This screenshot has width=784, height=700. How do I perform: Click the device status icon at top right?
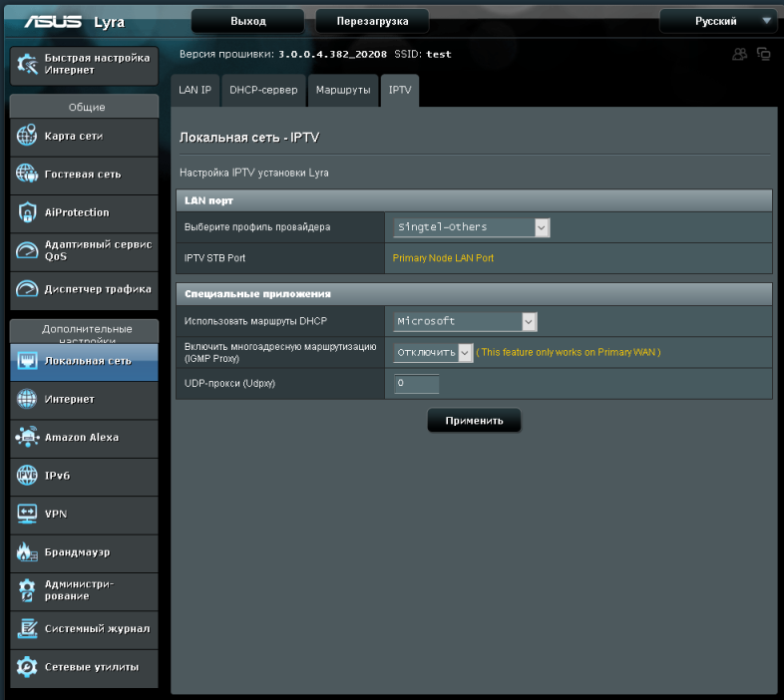pos(763,54)
